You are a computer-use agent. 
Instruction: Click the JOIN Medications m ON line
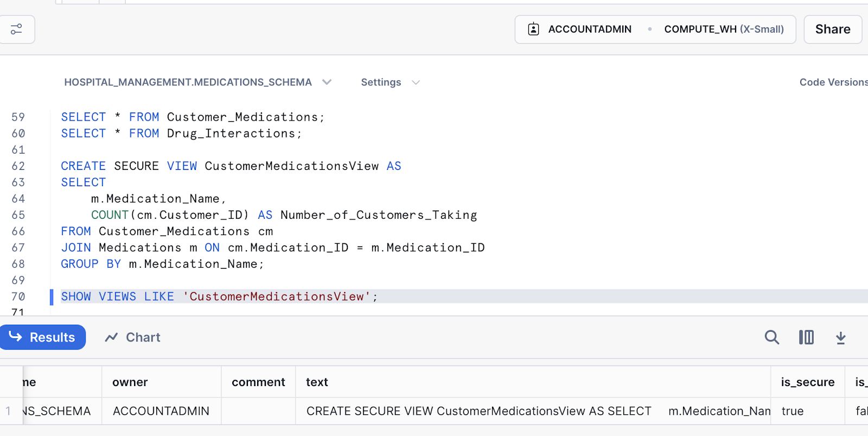(x=273, y=248)
